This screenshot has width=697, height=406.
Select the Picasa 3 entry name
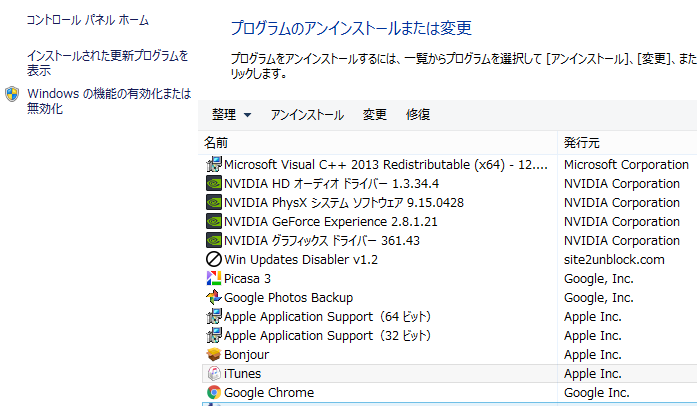(x=247, y=279)
